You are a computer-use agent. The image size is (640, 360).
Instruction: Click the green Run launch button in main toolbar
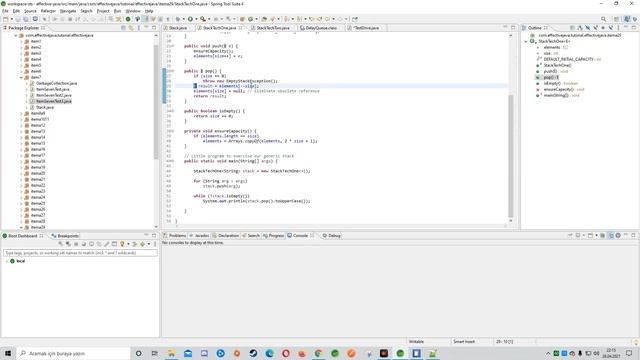pyautogui.click(x=190, y=19)
